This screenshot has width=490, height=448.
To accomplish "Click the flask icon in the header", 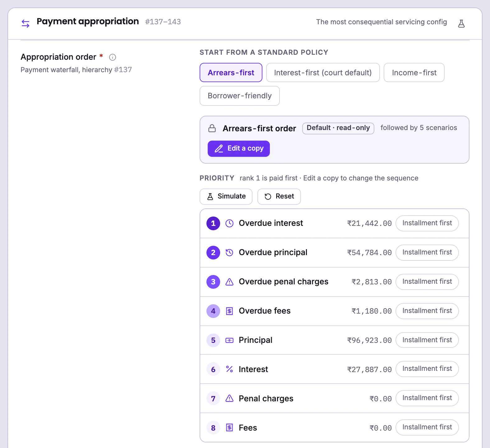I will coord(461,24).
